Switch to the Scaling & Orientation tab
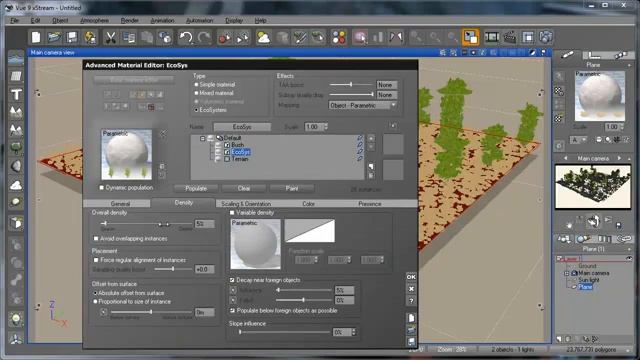 246,204
